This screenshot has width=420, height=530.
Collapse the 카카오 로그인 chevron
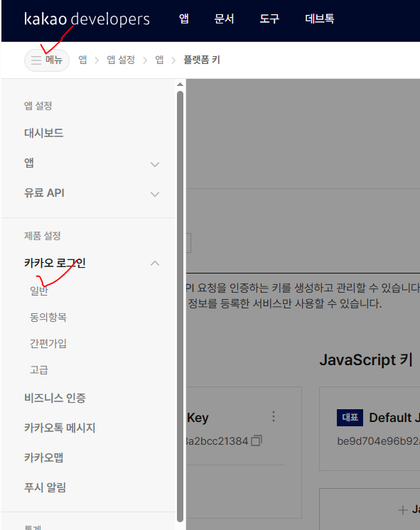coord(155,264)
